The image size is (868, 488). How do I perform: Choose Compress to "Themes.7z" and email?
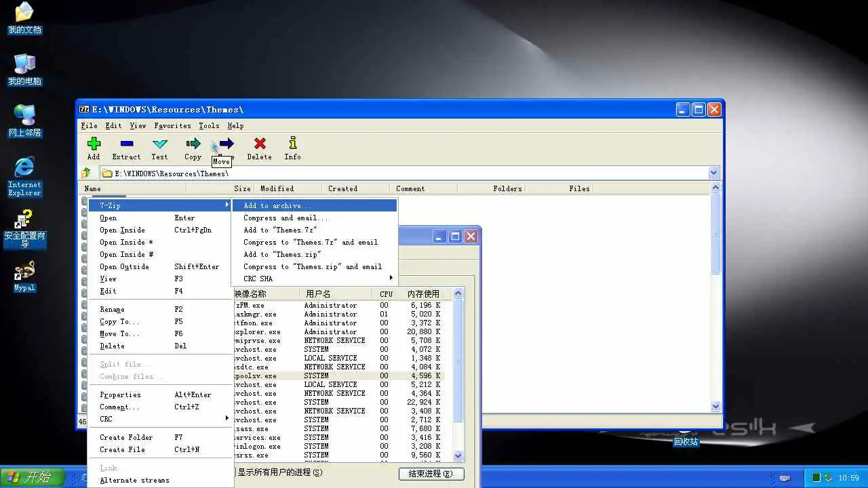pyautogui.click(x=315, y=242)
